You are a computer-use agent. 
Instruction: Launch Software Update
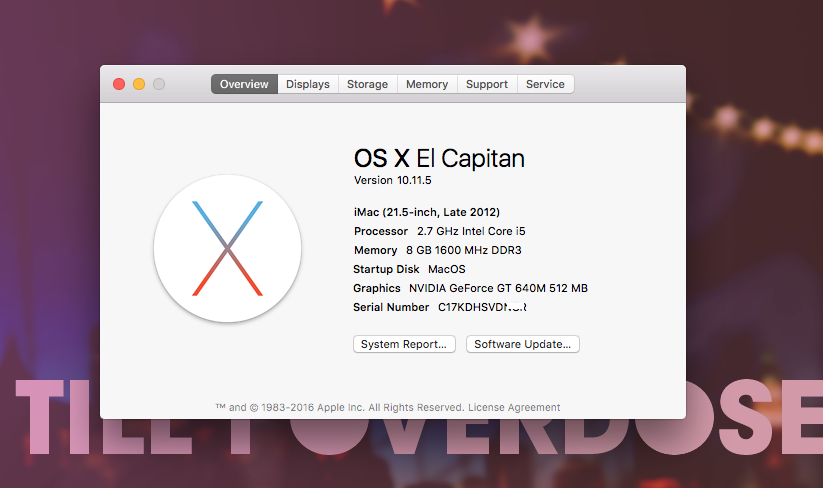(x=523, y=344)
